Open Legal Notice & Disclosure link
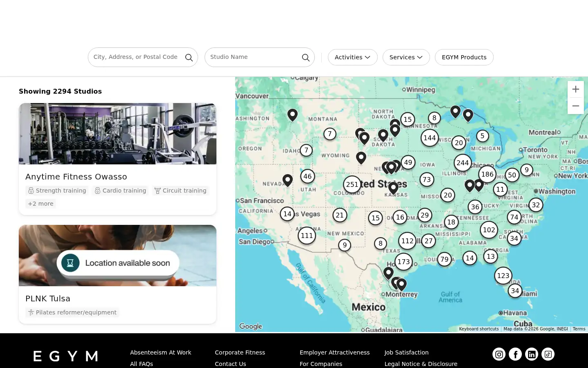Image resolution: width=588 pixels, height=368 pixels. point(421,364)
